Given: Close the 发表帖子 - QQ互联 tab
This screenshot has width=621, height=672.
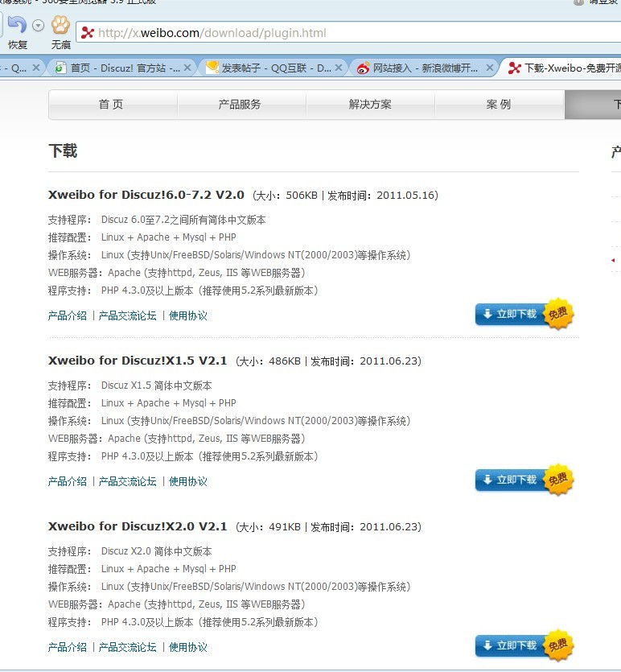Looking at the screenshot, I should [x=339, y=68].
